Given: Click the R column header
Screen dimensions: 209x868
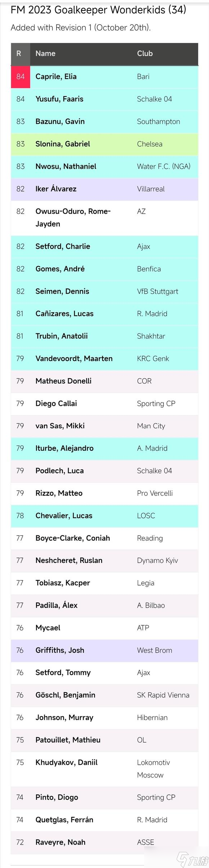Looking at the screenshot, I should [19, 53].
